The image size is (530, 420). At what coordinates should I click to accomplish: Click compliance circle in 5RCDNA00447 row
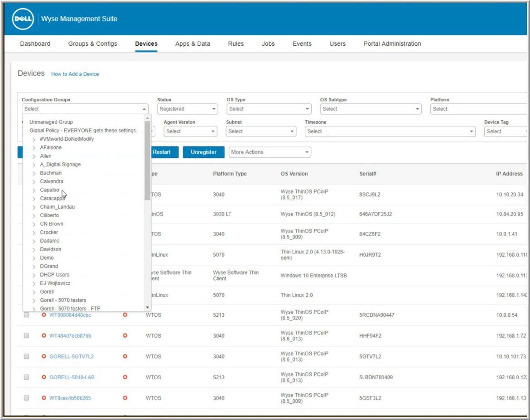125,315
